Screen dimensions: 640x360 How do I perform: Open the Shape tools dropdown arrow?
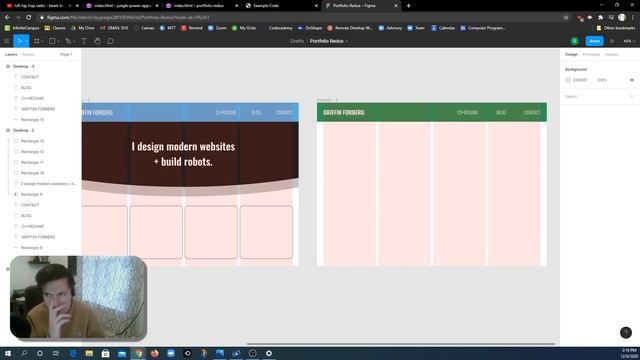click(x=58, y=41)
